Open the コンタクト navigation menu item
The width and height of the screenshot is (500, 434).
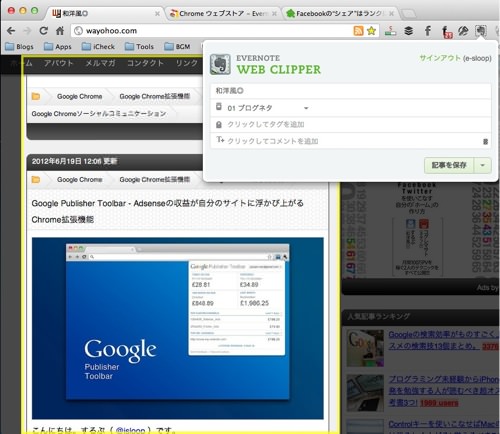pos(145,63)
